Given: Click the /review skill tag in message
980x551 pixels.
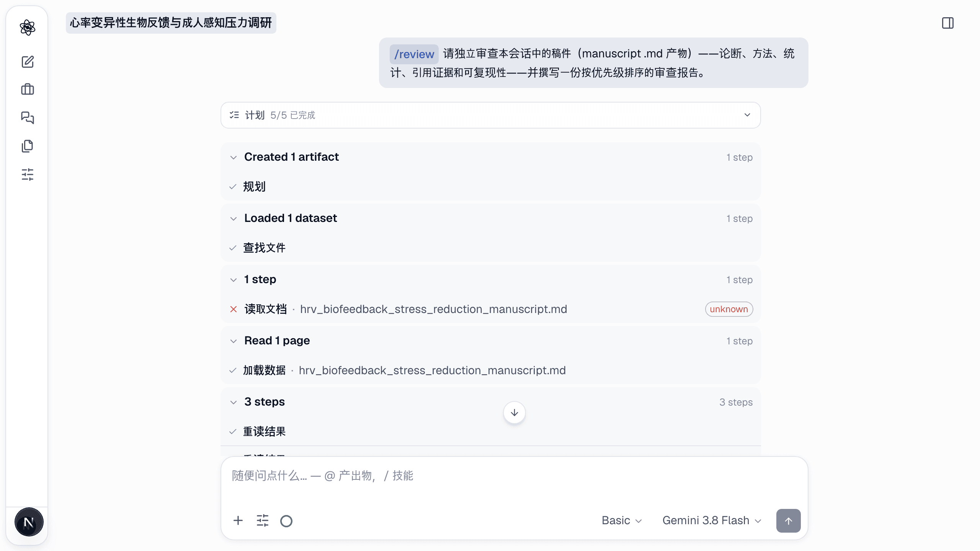Looking at the screenshot, I should (x=414, y=54).
